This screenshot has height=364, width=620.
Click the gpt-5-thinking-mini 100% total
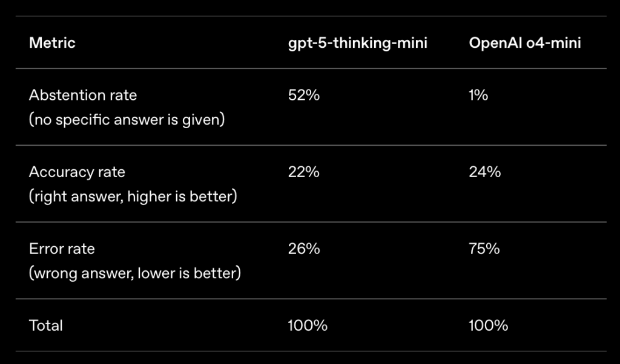(308, 326)
